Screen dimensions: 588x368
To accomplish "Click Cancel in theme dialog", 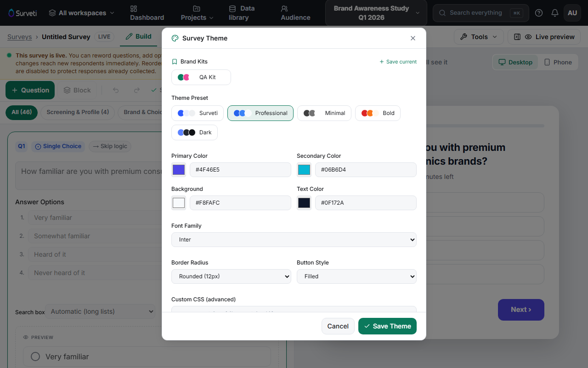I will click(338, 326).
